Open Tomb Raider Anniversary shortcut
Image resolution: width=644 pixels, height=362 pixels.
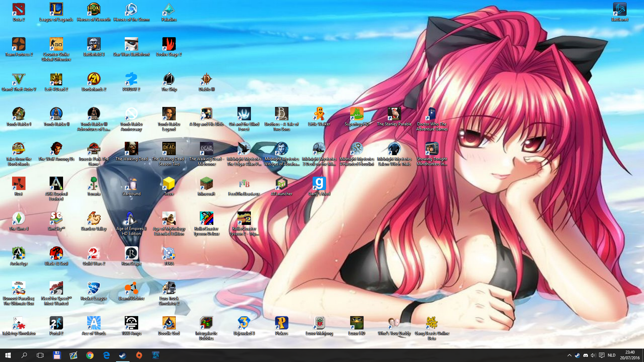tap(131, 119)
